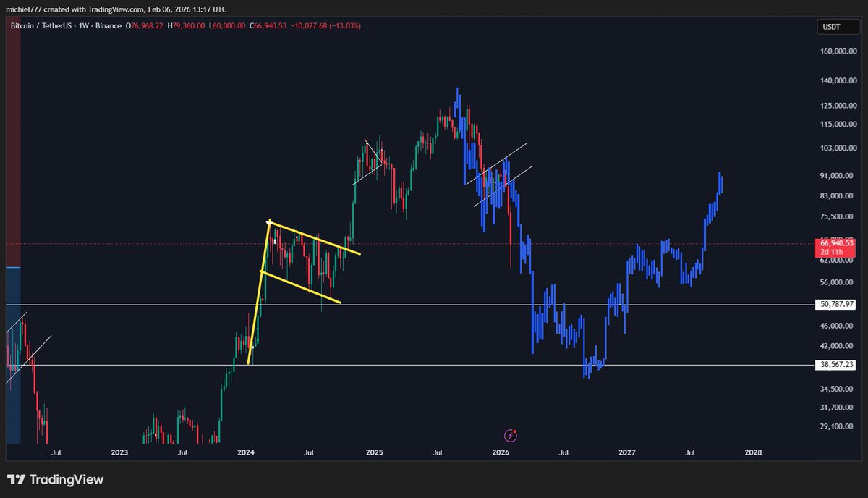Click the lightning event icon near 2026
868x498 pixels.
point(511,436)
